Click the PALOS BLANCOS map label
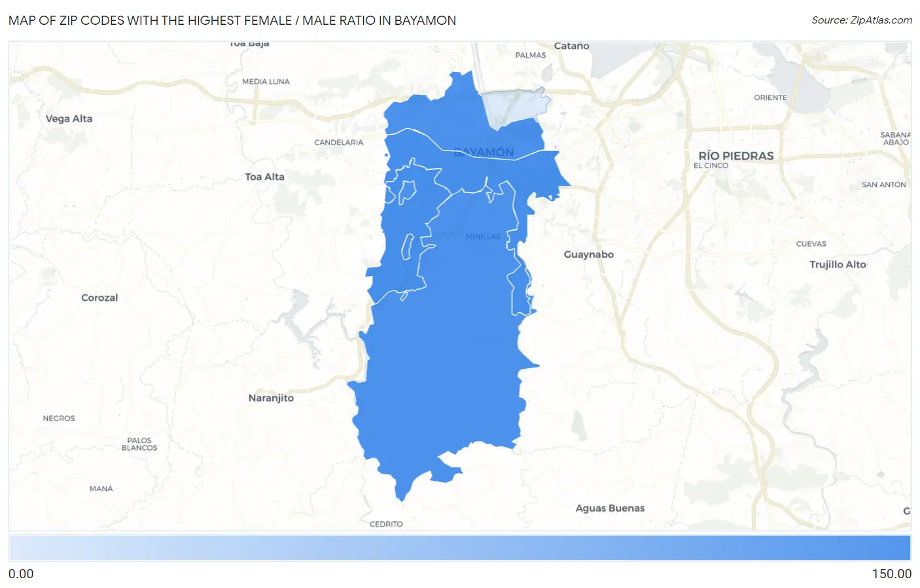 click(139, 444)
